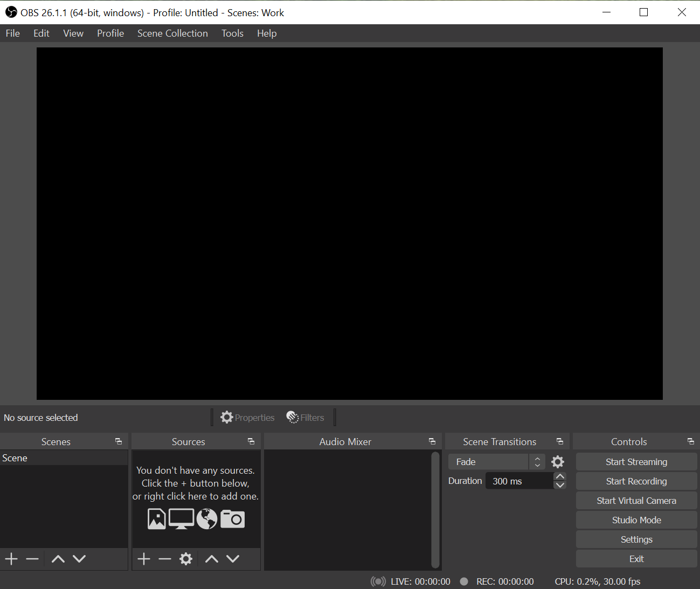The height and width of the screenshot is (589, 700).
Task: Click Start Recording button
Action: coord(636,481)
